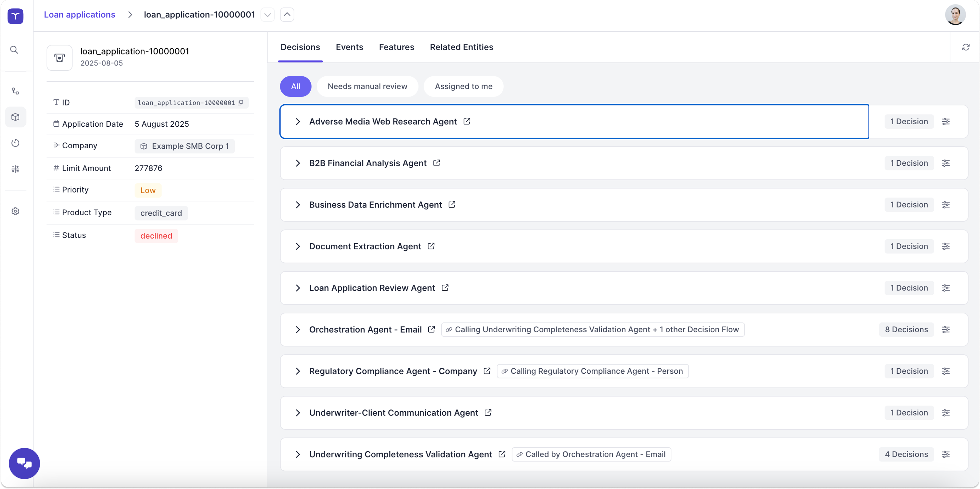Image resolution: width=980 pixels, height=489 pixels.
Task: Click the Loan applications breadcrumb link
Action: 79,14
